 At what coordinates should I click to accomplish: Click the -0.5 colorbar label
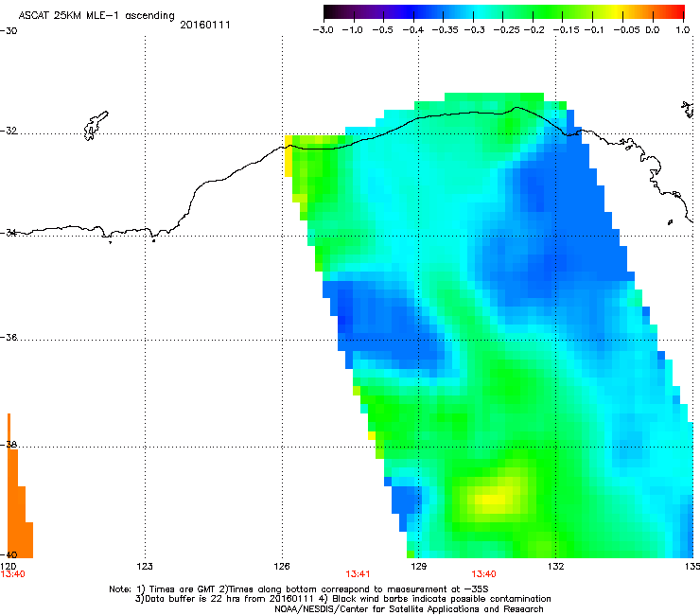tap(382, 30)
